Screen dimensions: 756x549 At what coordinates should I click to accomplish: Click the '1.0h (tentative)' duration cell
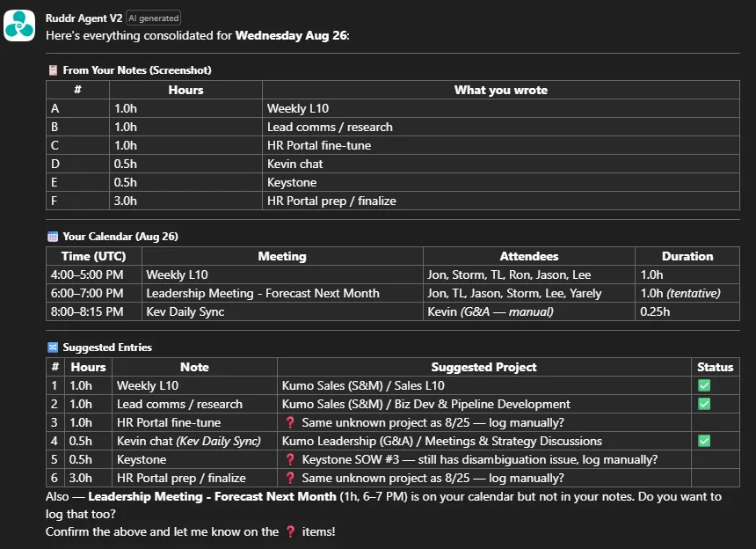tap(687, 293)
